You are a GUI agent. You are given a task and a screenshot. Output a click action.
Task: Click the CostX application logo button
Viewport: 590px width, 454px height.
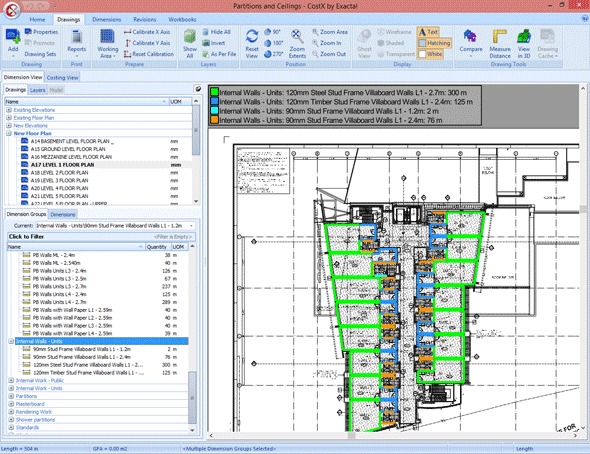coord(12,10)
